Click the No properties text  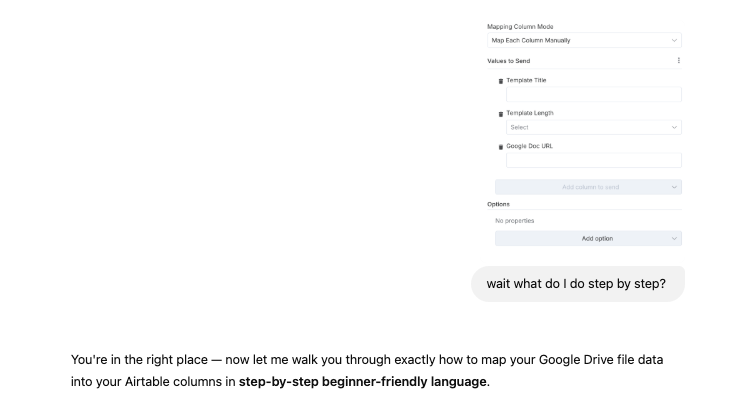514,221
